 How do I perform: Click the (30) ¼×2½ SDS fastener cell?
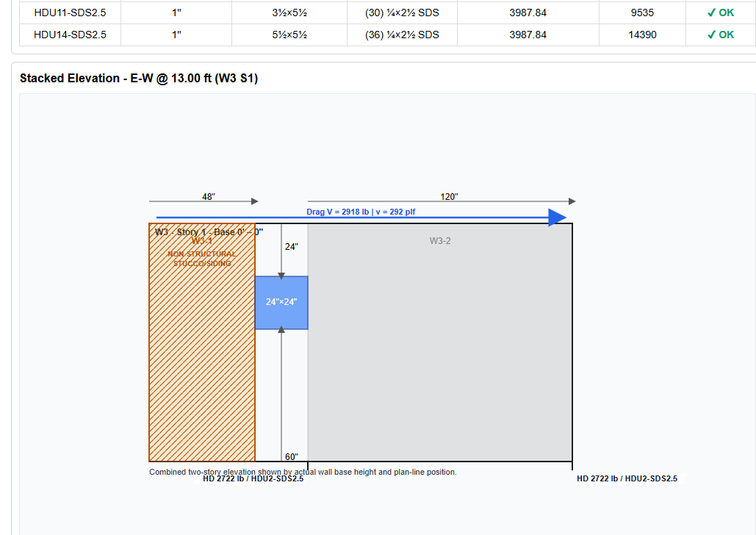tap(402, 13)
